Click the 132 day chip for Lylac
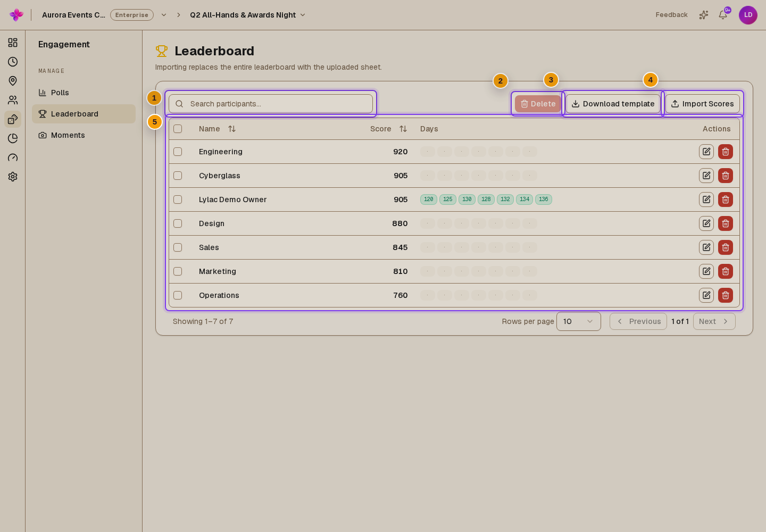Viewport: 766px width, 532px height. click(x=505, y=199)
